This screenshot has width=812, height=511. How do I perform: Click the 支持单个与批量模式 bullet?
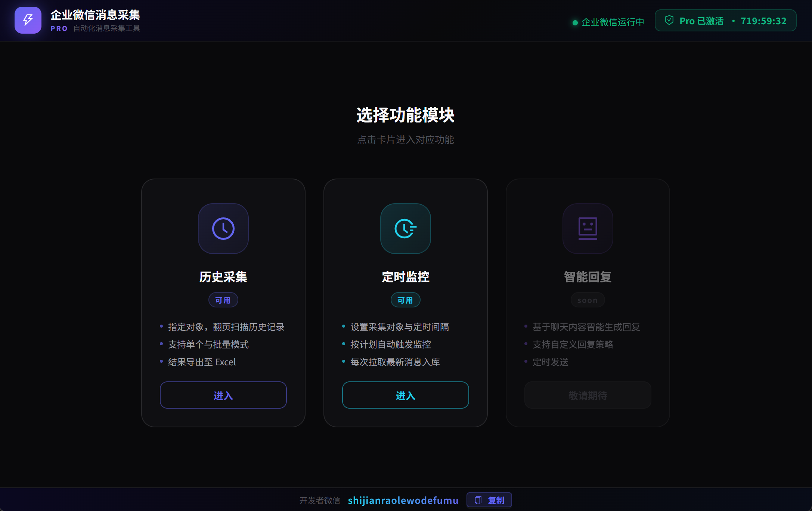pyautogui.click(x=208, y=344)
